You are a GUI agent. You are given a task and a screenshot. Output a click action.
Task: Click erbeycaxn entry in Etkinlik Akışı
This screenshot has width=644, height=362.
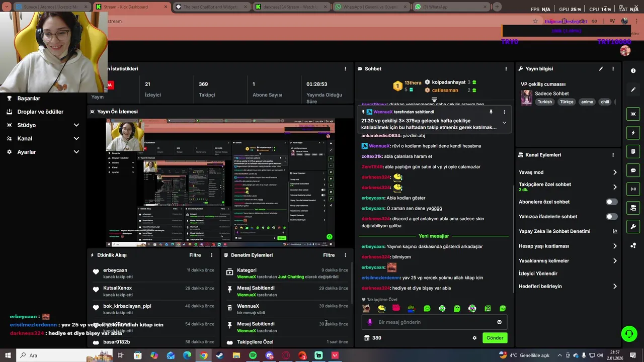(153, 273)
